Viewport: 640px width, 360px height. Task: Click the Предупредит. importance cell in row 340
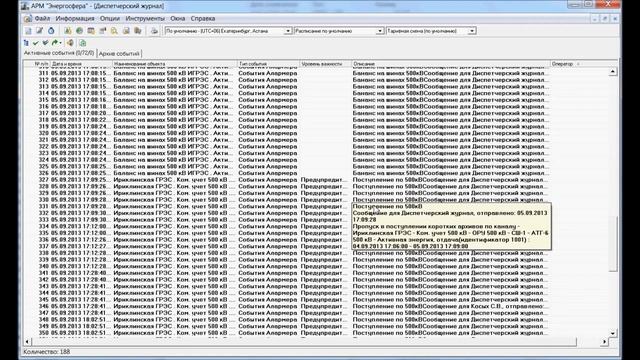click(x=325, y=267)
